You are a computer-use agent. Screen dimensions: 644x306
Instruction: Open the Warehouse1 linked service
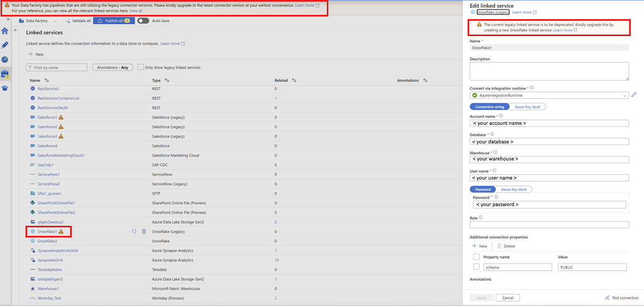pos(48,288)
